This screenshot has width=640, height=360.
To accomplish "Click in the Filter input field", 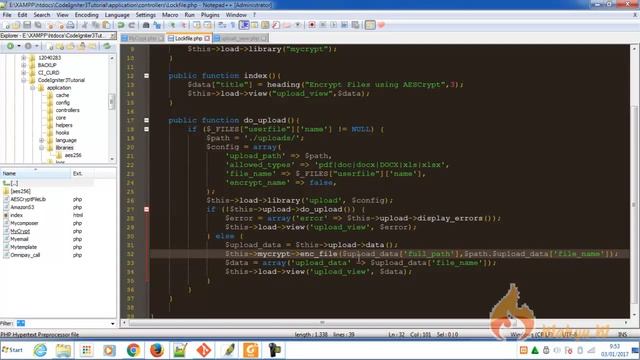I will click(62, 323).
